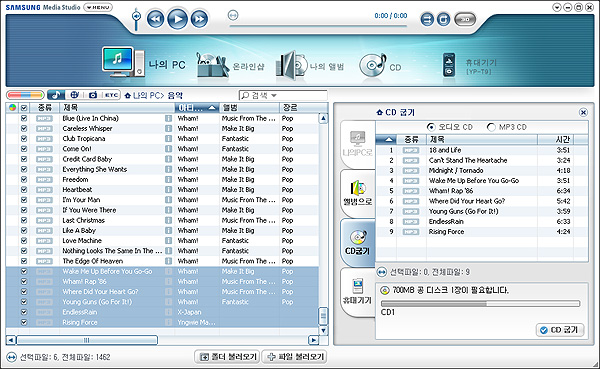
Task: Uncheck the Love Machine checkbox
Action: (24, 241)
